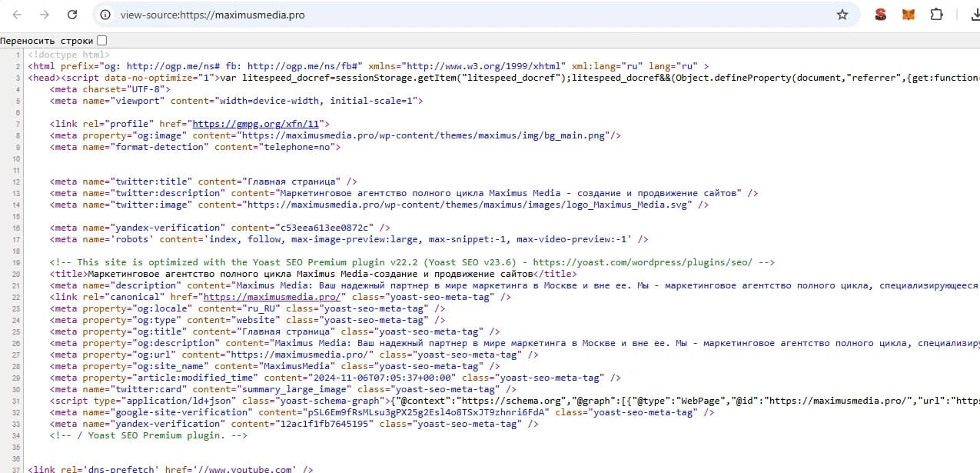The width and height of the screenshot is (980, 473).
Task: Click the browser forward arrow
Action: click(x=45, y=15)
